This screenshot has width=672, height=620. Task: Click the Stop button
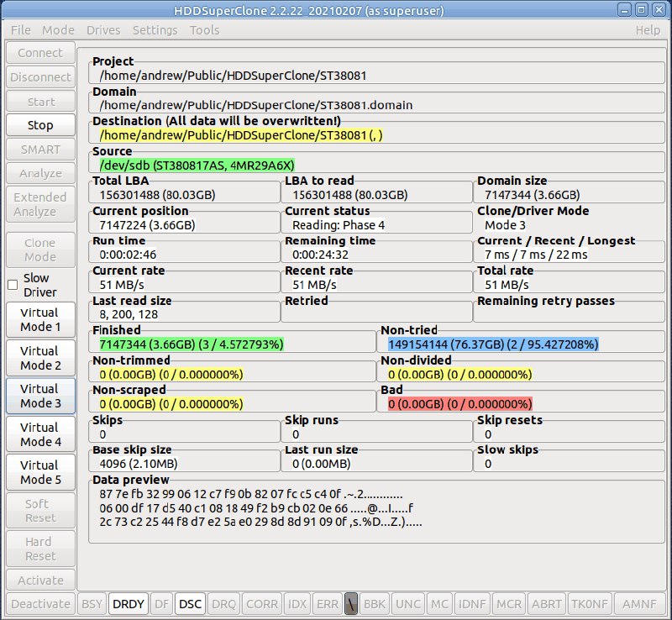(x=40, y=125)
